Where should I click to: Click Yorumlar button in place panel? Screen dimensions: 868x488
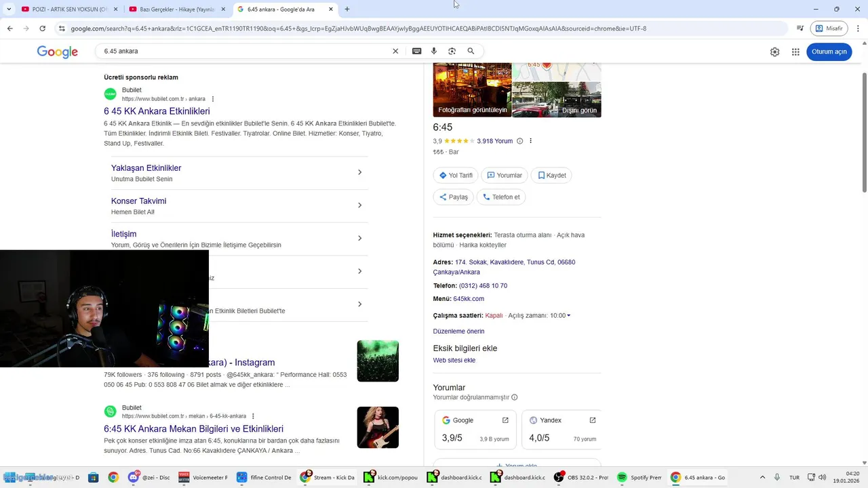point(505,176)
